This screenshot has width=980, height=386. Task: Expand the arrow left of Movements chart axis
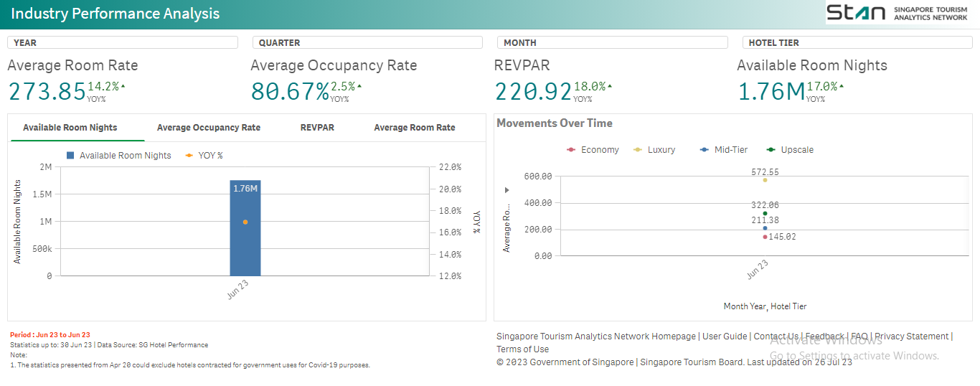tap(507, 190)
